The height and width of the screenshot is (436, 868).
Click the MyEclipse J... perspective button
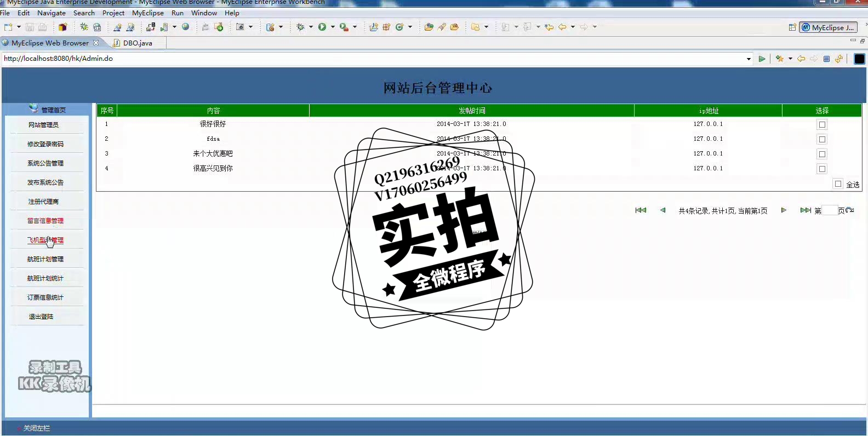828,27
